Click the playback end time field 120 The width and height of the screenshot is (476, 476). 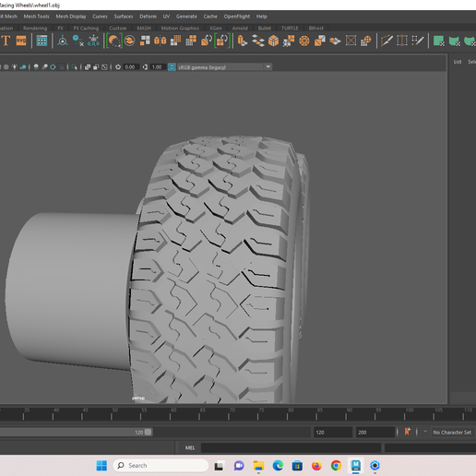click(x=333, y=433)
